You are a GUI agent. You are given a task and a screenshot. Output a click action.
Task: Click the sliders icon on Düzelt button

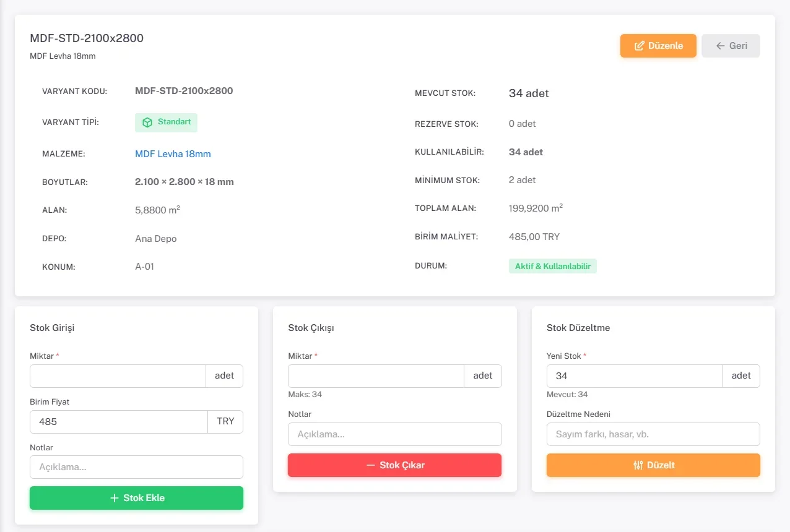click(x=638, y=465)
